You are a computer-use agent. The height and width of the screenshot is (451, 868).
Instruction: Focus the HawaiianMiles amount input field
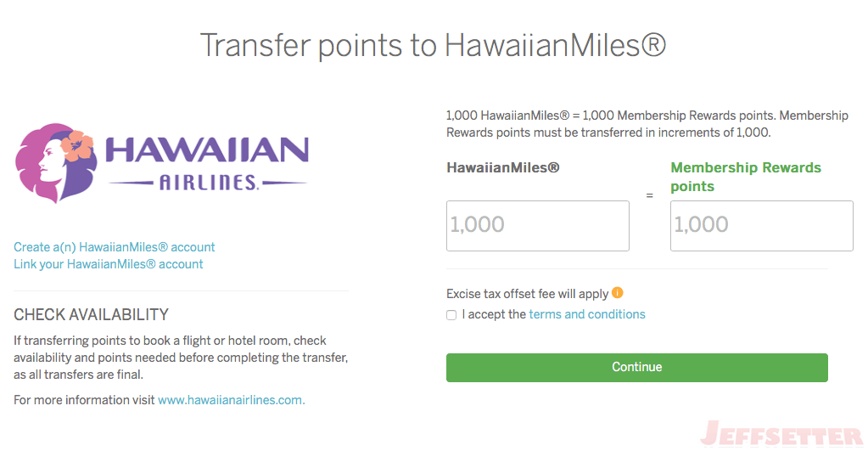[538, 226]
